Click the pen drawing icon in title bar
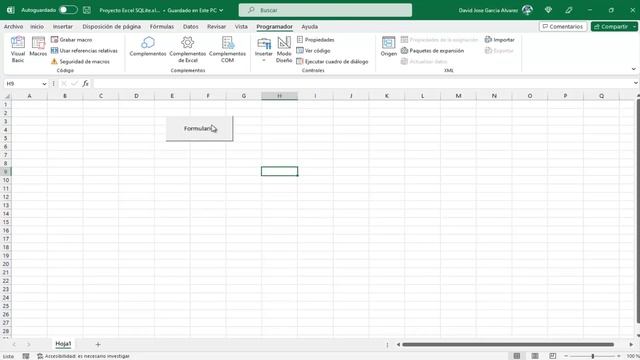Image resolution: width=640 pixels, height=360 pixels. 569,10
